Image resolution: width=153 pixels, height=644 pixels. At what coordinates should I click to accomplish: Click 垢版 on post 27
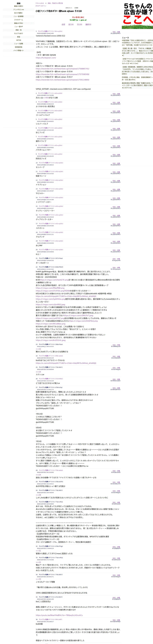[114, 388]
